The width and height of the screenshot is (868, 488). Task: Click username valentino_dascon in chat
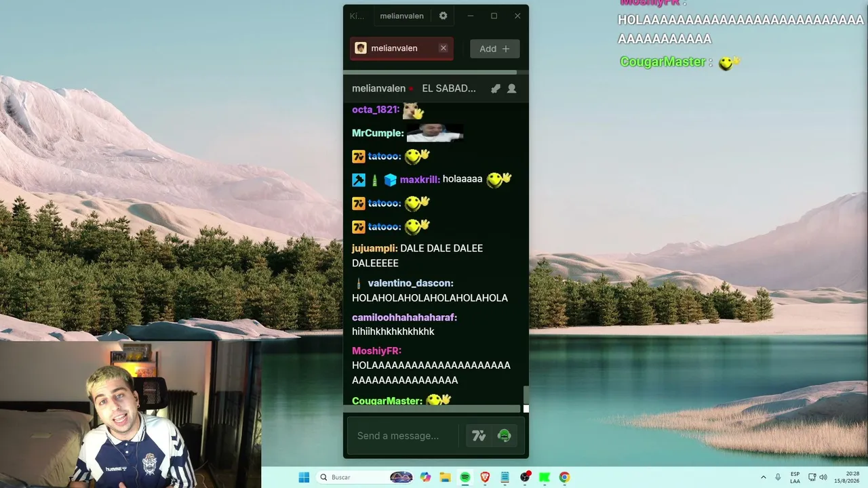tap(410, 283)
